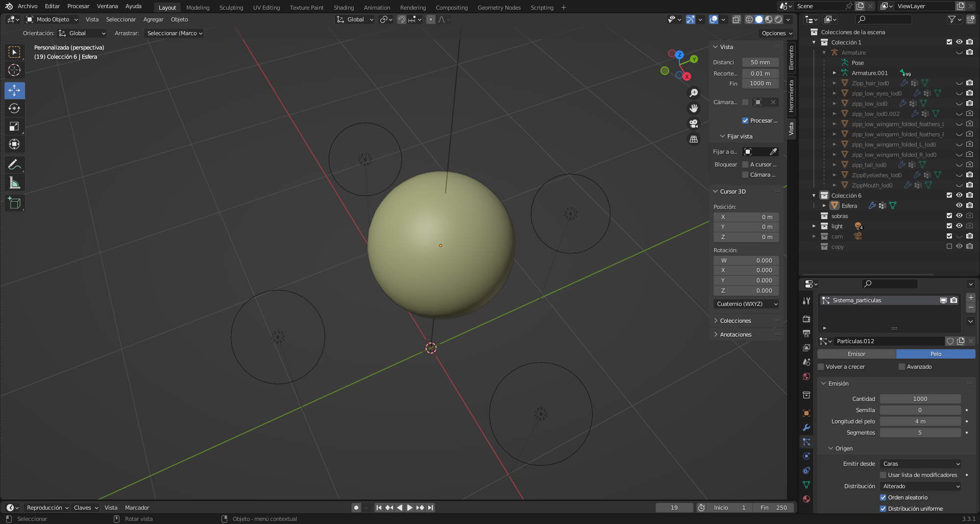980x524 pixels.
Task: Select the Select Box tool
Action: tap(14, 52)
